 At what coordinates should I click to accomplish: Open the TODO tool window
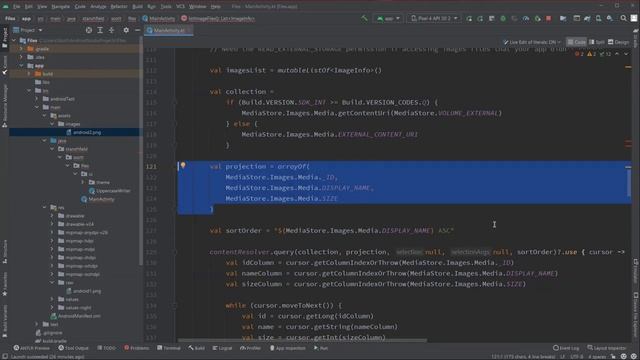(x=107, y=348)
